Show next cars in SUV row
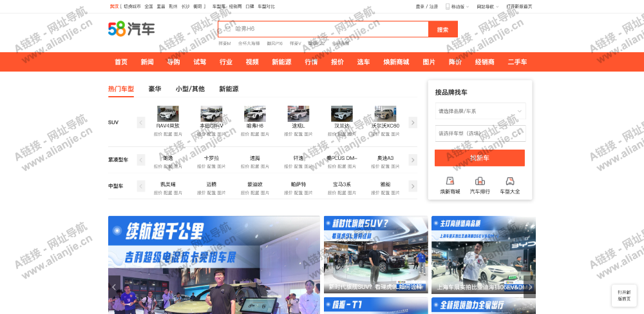Viewport: 644px width, 314px height. coord(413,123)
